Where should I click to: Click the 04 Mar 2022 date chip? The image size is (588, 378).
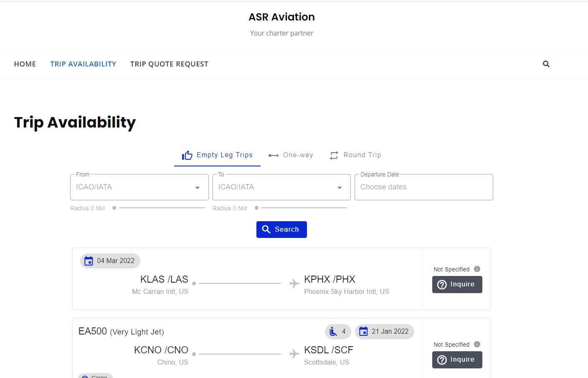tap(110, 261)
